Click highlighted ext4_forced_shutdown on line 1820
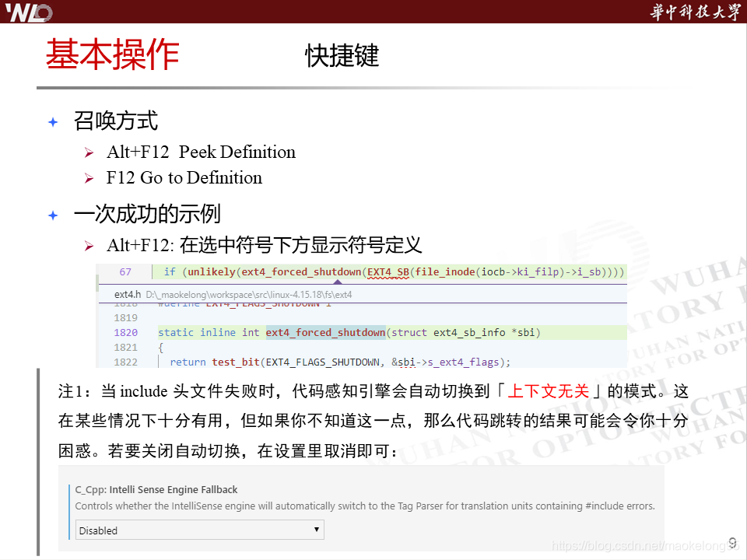Viewport: 747px width, 560px height. (325, 332)
